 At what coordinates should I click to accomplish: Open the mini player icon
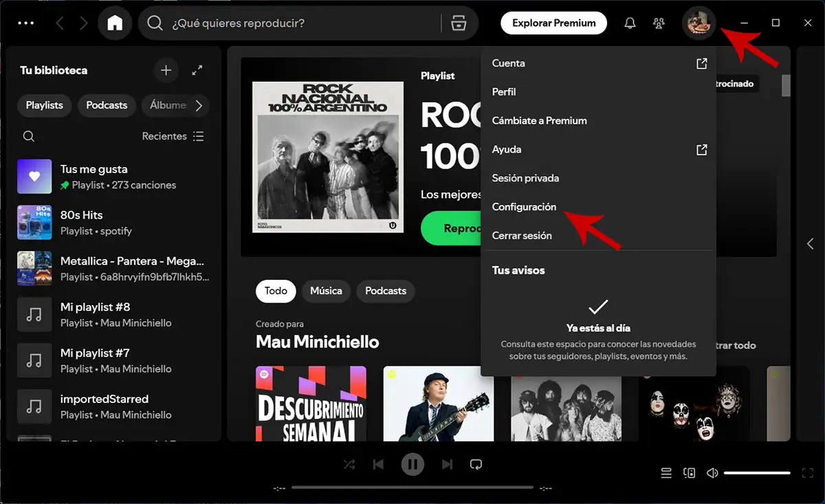click(808, 473)
